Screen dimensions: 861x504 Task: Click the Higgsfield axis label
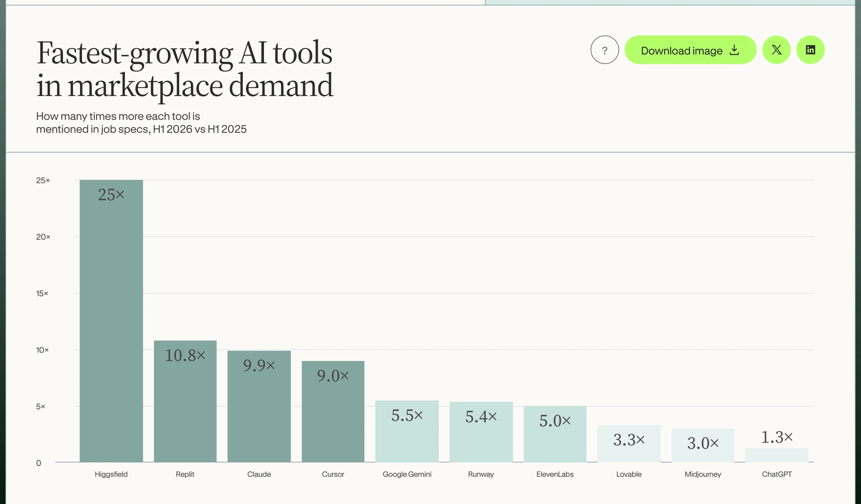point(111,474)
